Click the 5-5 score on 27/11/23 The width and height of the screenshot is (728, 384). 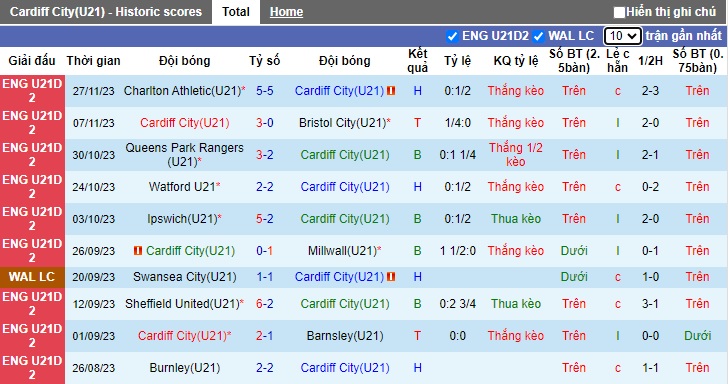(265, 91)
